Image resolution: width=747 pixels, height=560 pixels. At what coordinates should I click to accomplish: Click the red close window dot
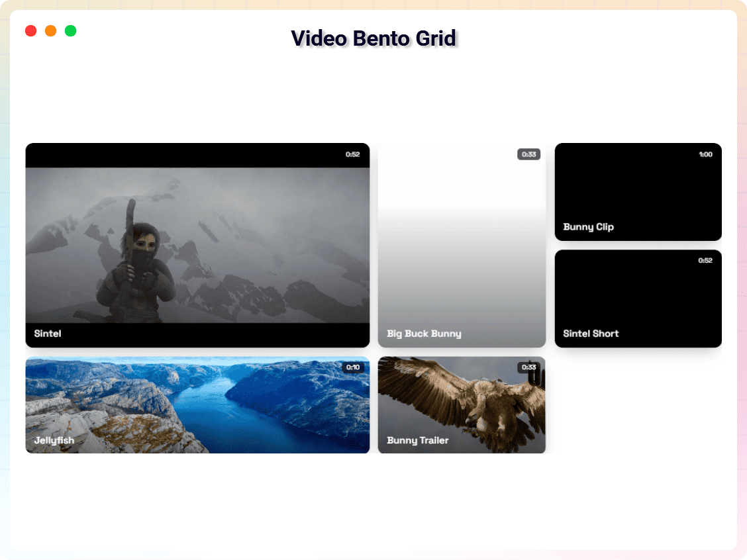(x=31, y=31)
